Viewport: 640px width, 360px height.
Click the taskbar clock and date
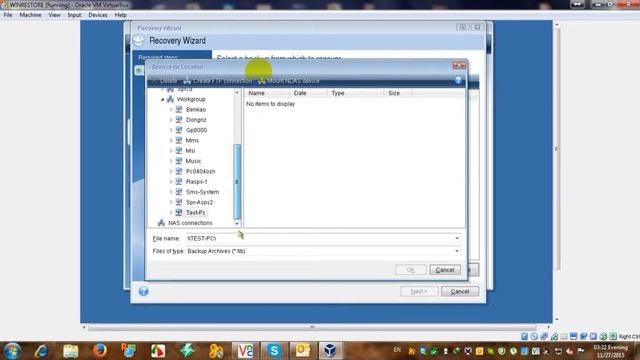pos(611,351)
